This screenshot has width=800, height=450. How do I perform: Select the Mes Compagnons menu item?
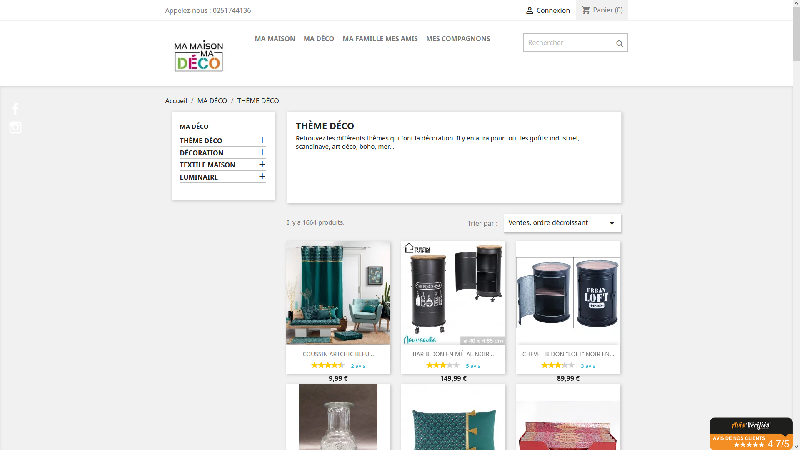click(x=458, y=39)
